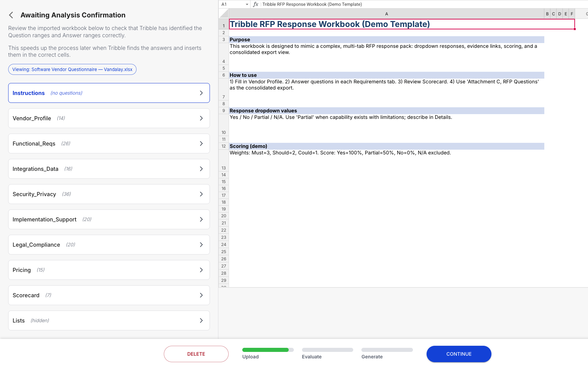Select the Implementation_Support sheet
The image size is (588, 369).
click(109, 219)
